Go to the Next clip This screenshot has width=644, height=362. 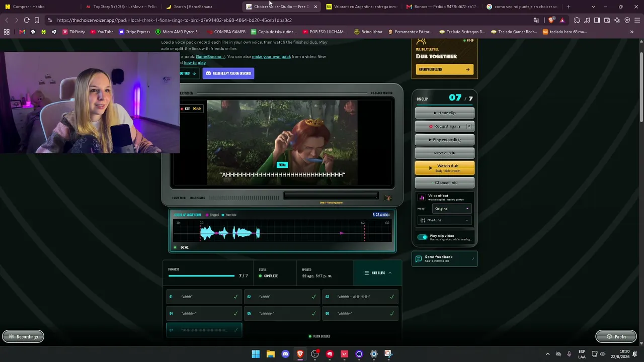pyautogui.click(x=445, y=153)
